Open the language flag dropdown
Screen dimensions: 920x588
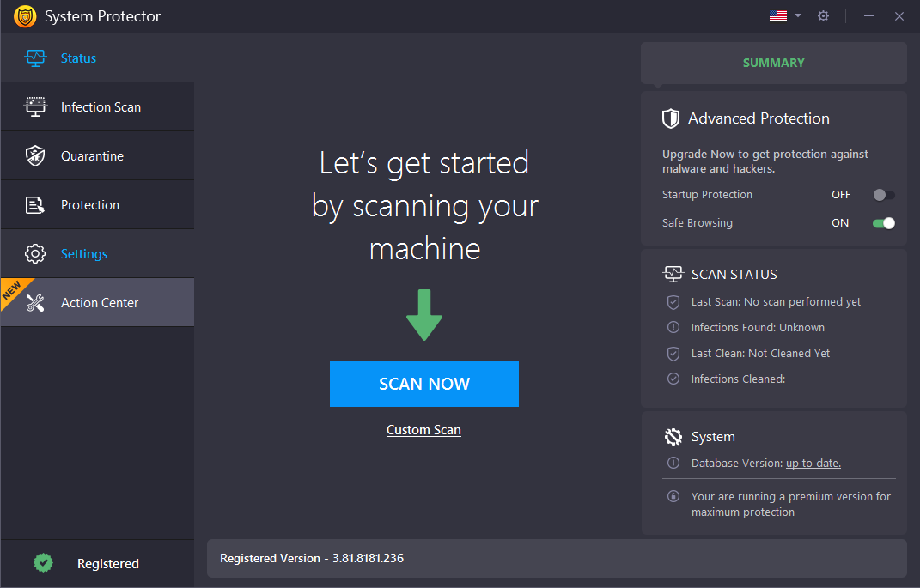(x=778, y=16)
